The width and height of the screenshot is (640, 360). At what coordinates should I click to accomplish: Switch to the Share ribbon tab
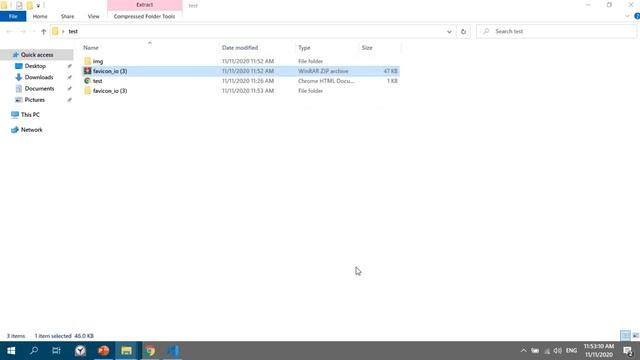(67, 16)
